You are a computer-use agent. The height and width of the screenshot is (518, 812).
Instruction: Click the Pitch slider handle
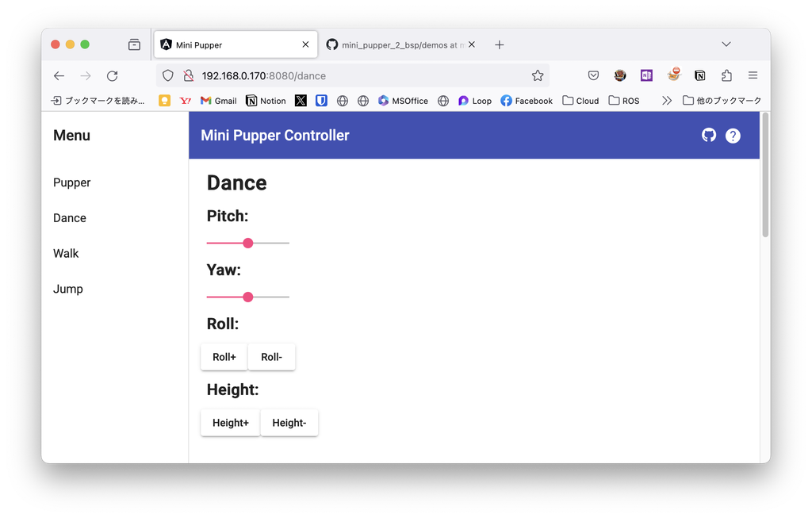pyautogui.click(x=248, y=243)
